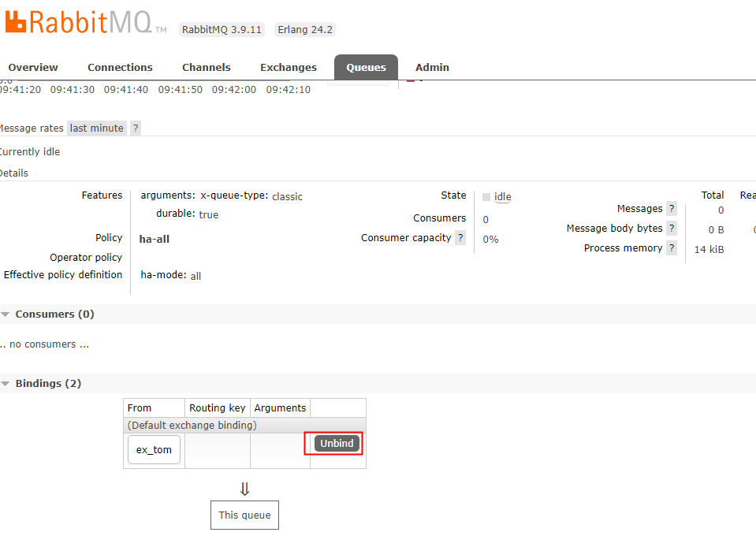The height and width of the screenshot is (547, 756).
Task: Click the Default exchange binding row
Action: tap(244, 426)
